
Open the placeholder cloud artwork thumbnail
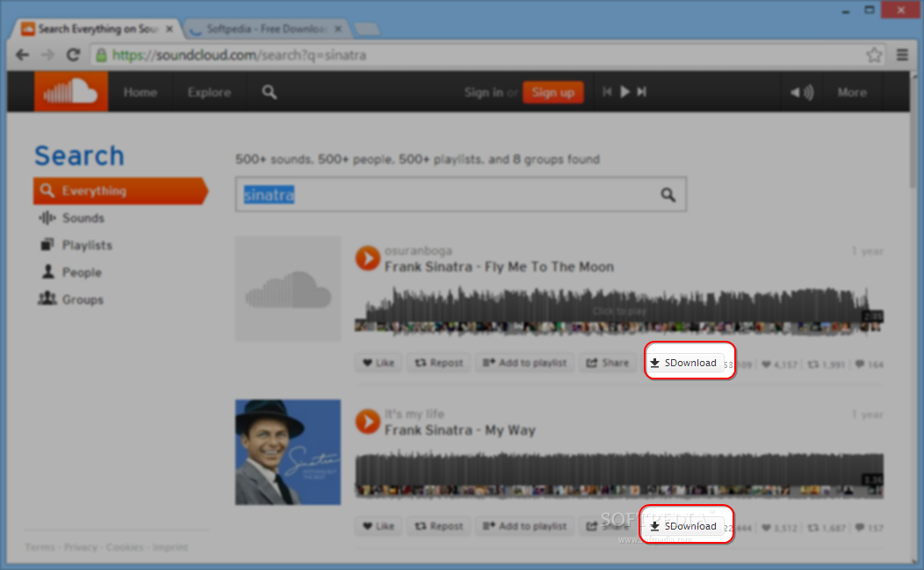(288, 289)
